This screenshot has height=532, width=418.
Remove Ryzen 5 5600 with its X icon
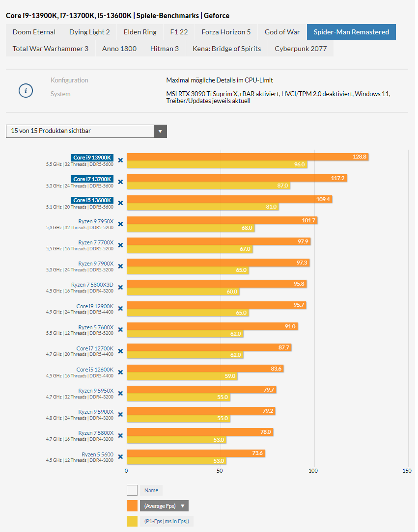(x=120, y=457)
